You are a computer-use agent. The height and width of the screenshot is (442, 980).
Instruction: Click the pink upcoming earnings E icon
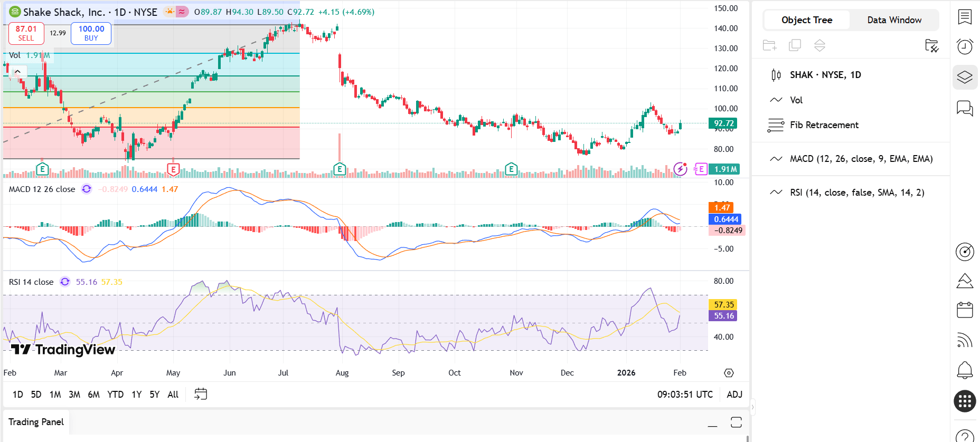tap(701, 169)
